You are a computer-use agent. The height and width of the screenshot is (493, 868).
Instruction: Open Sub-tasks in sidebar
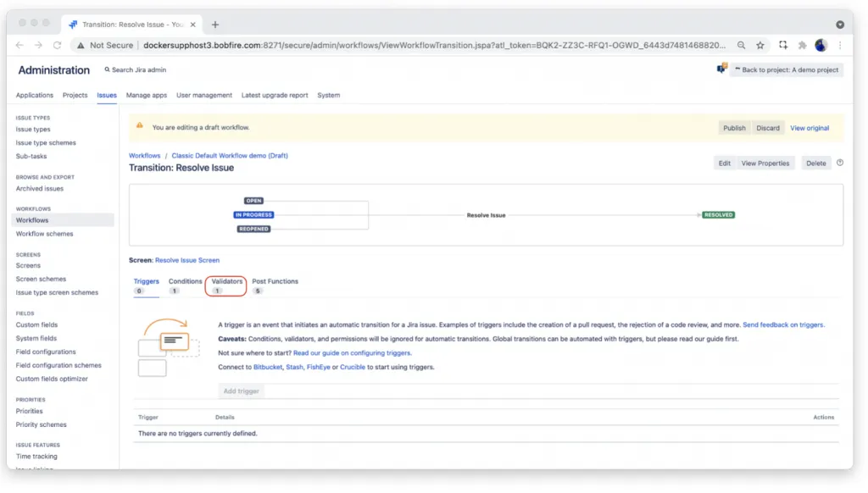(x=31, y=156)
